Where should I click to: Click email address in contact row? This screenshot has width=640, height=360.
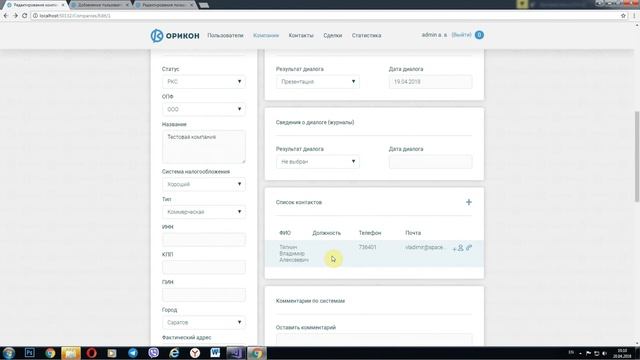click(424, 247)
